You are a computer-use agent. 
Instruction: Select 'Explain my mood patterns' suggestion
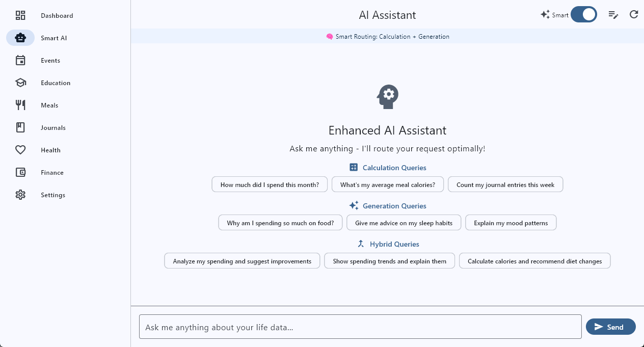(511, 223)
